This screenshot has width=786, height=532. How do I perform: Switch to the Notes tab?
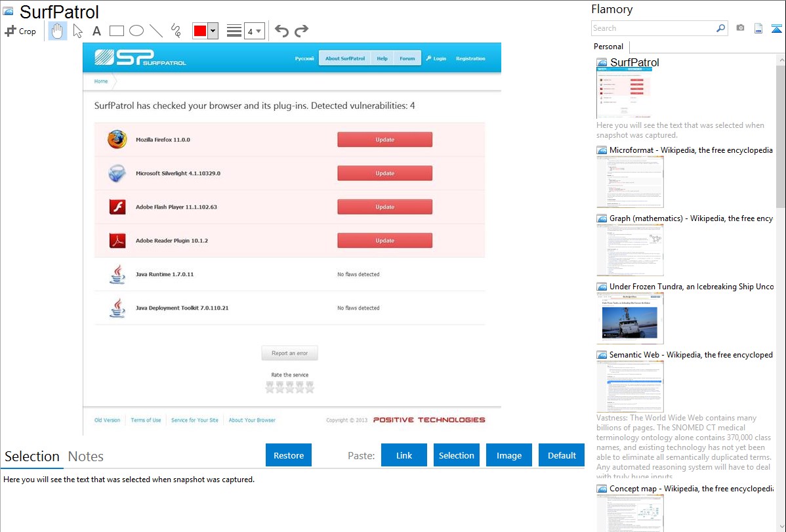pyautogui.click(x=85, y=457)
